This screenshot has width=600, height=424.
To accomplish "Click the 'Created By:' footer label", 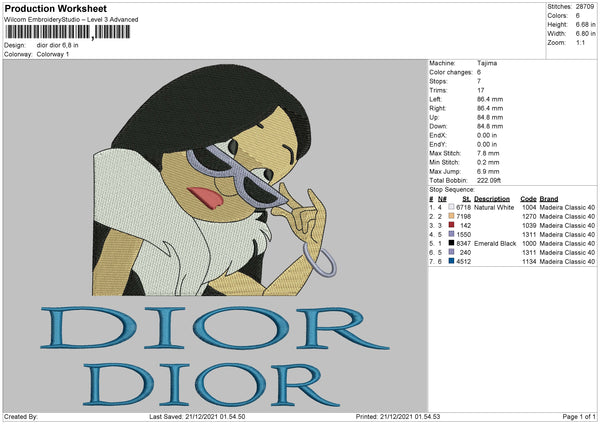I will 21,416.
